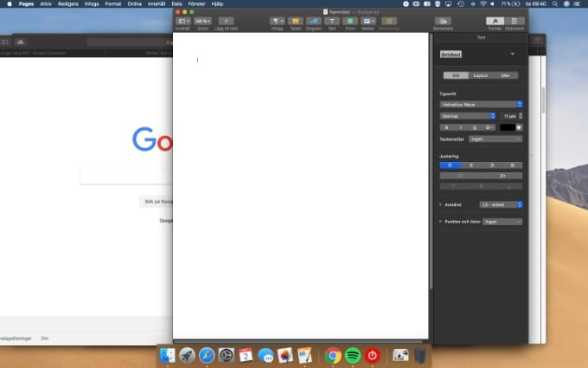The width and height of the screenshot is (588, 368).
Task: Switch to the Stil tab
Action: click(x=456, y=75)
